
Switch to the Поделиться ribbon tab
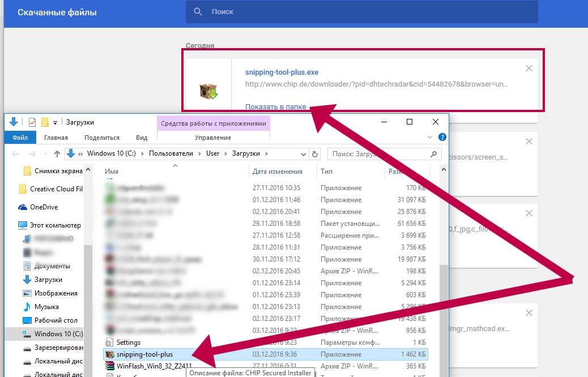[x=102, y=138]
